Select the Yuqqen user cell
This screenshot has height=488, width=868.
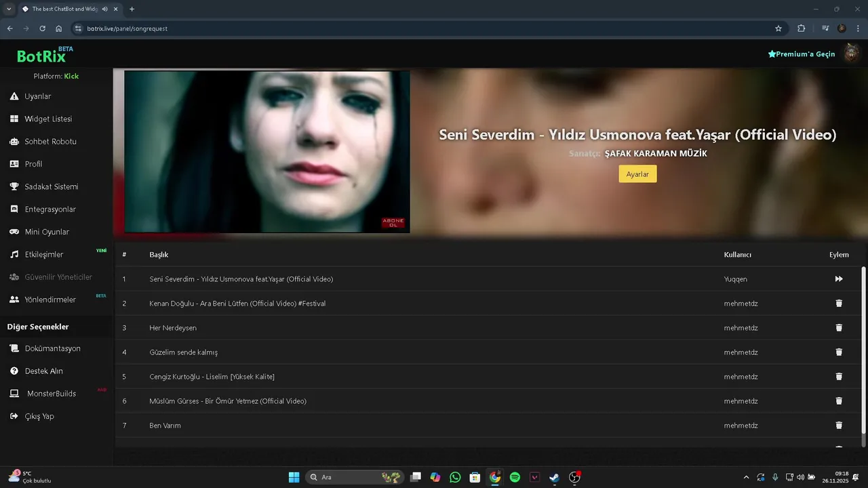pos(736,279)
